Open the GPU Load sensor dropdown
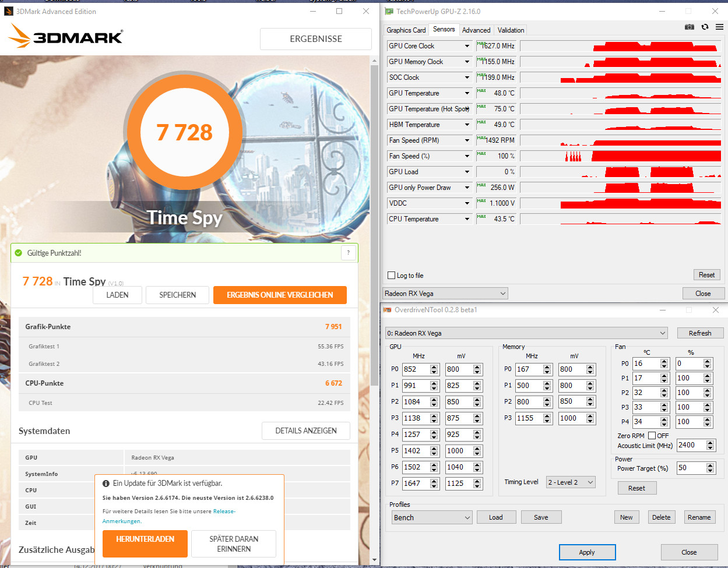Viewport: 728px width, 568px height. [x=467, y=172]
